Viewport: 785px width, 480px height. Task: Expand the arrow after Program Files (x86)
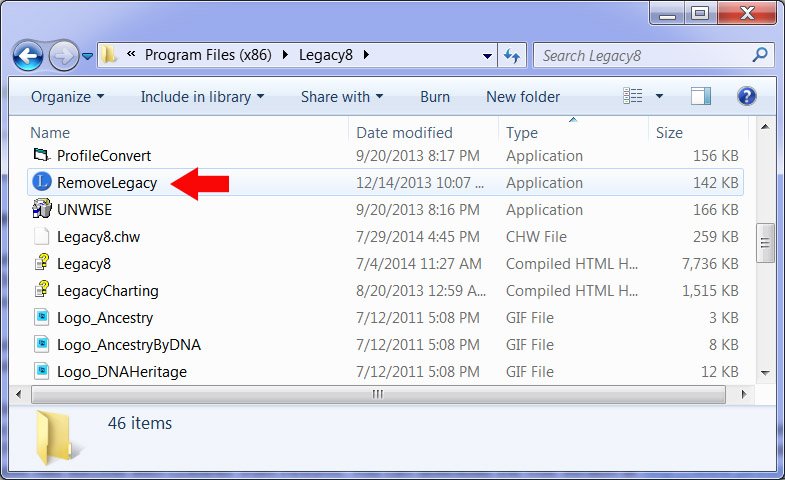coord(285,55)
